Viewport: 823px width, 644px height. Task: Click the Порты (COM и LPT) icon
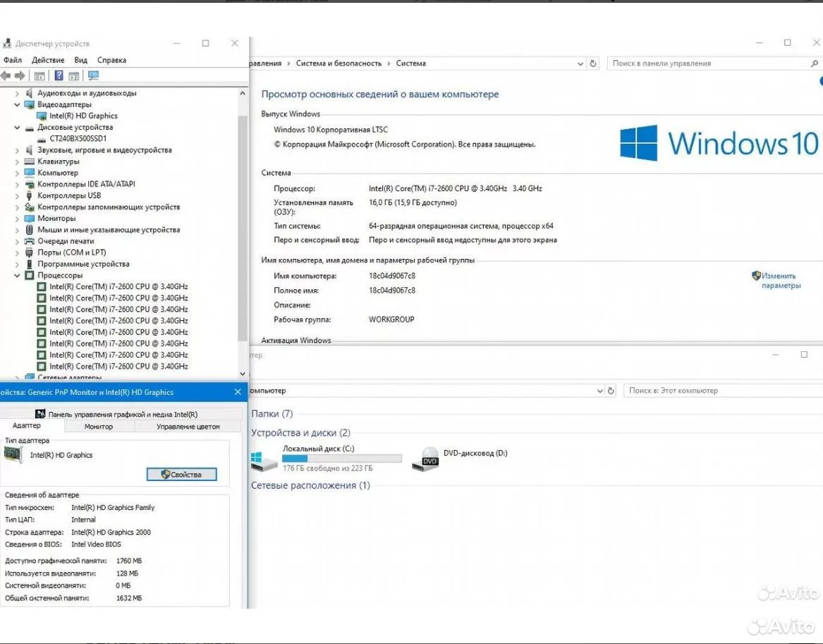30,253
